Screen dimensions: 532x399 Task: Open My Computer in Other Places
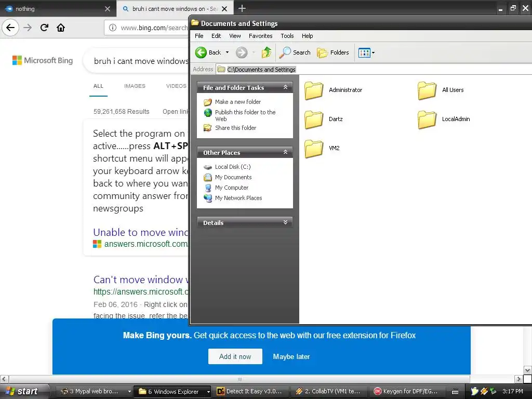click(x=232, y=188)
